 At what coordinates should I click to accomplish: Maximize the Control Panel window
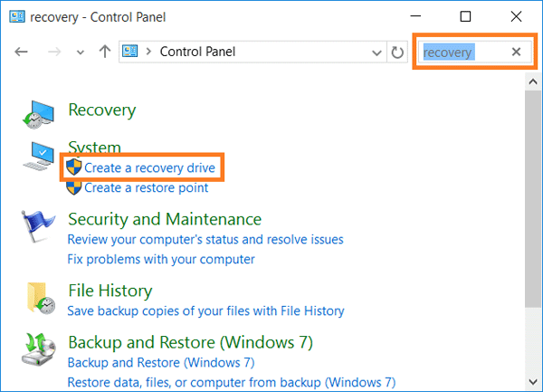(465, 16)
